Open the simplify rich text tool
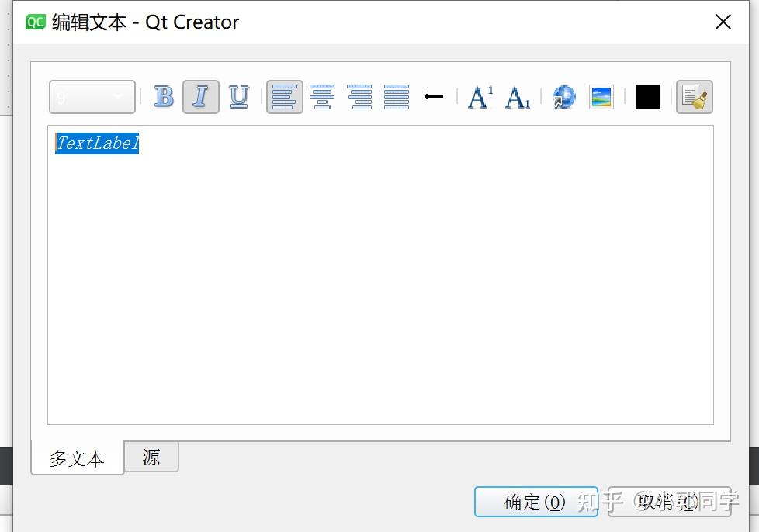The height and width of the screenshot is (532, 759). pos(695,96)
